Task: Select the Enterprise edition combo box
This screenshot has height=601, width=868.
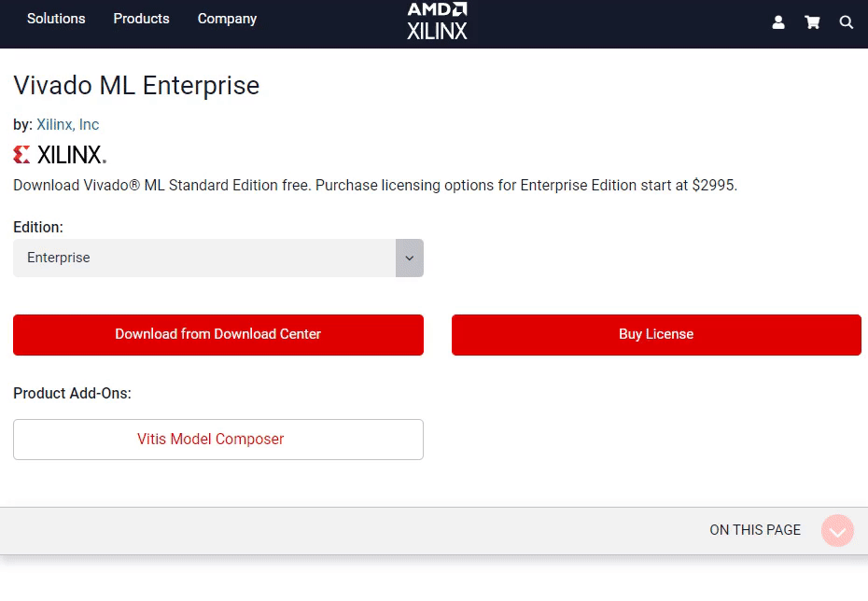Action: (218, 258)
